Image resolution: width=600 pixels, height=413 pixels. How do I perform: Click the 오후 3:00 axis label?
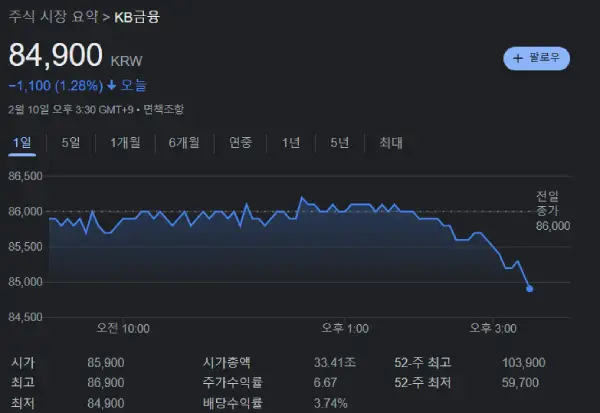coord(493,328)
